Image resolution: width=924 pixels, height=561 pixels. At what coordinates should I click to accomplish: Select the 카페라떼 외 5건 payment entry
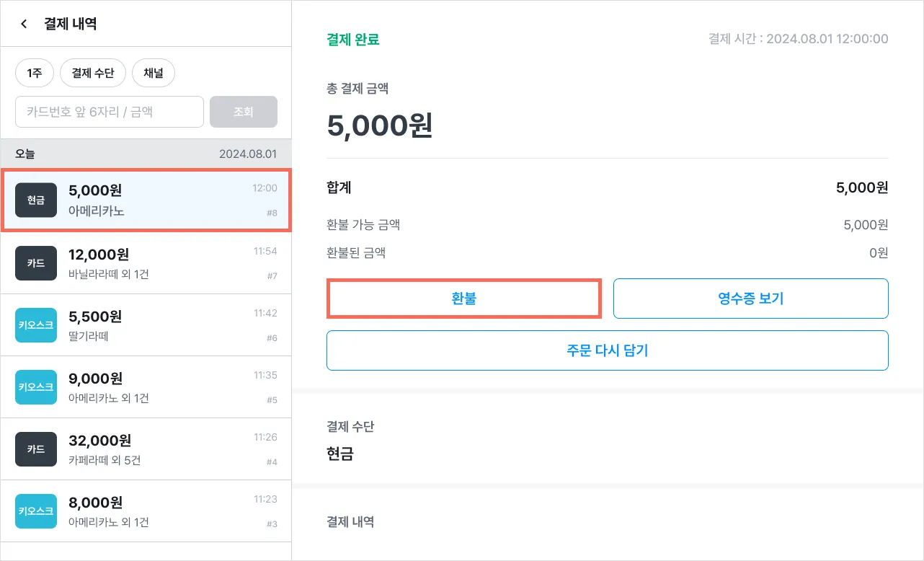(x=159, y=449)
